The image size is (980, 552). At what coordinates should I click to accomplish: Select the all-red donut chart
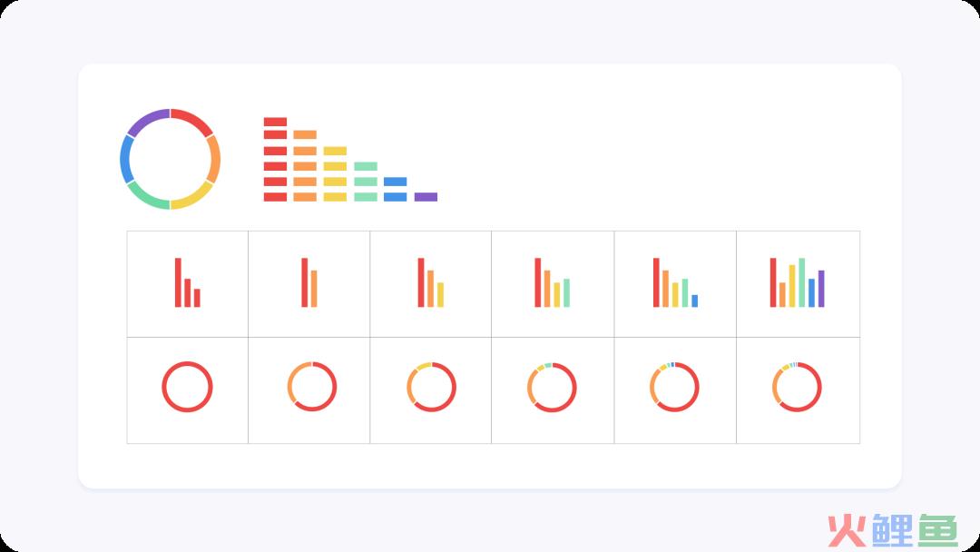[188, 387]
